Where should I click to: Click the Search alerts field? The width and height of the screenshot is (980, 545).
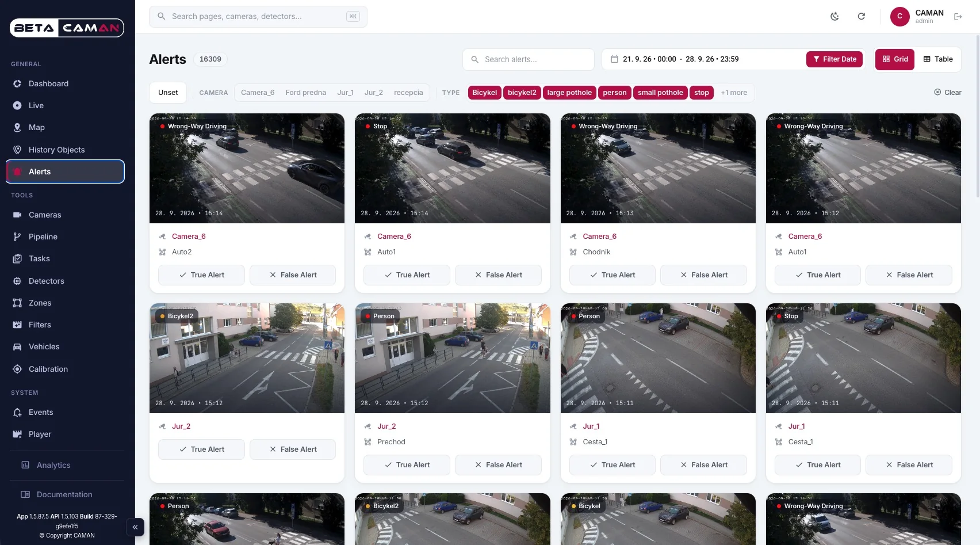tap(528, 59)
